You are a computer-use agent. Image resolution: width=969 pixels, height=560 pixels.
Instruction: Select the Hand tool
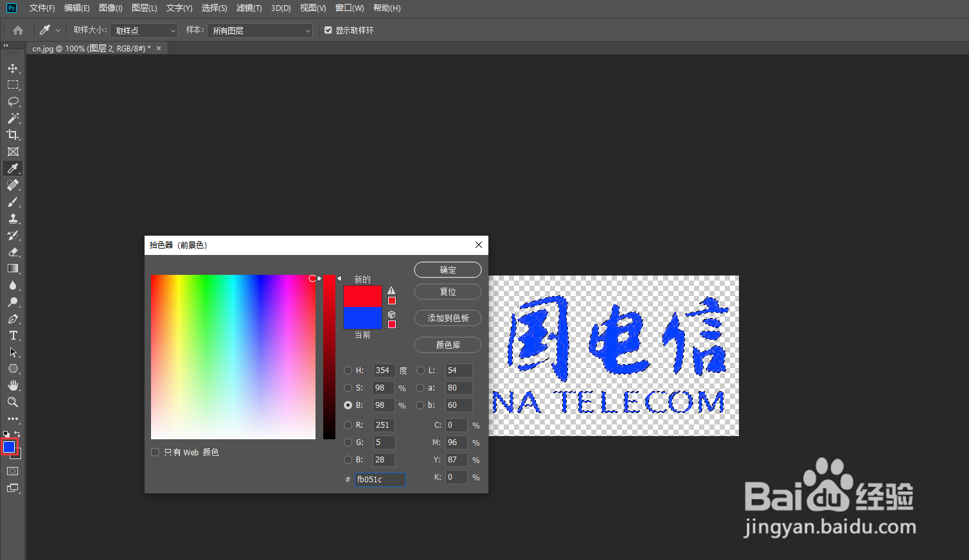13,385
